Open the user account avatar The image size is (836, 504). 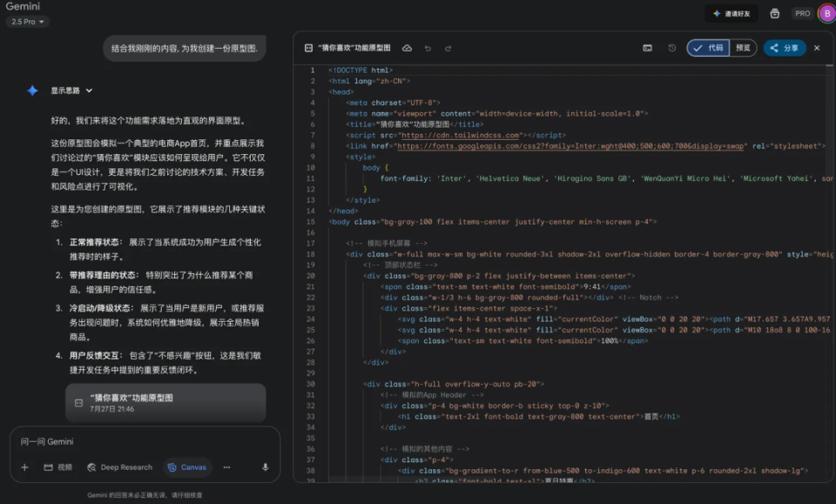tap(827, 14)
